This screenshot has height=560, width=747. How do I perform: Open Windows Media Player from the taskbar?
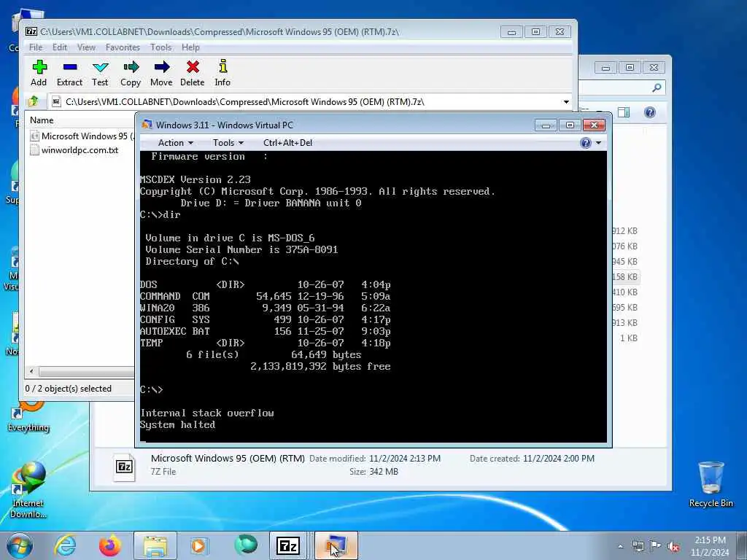[x=198, y=545]
